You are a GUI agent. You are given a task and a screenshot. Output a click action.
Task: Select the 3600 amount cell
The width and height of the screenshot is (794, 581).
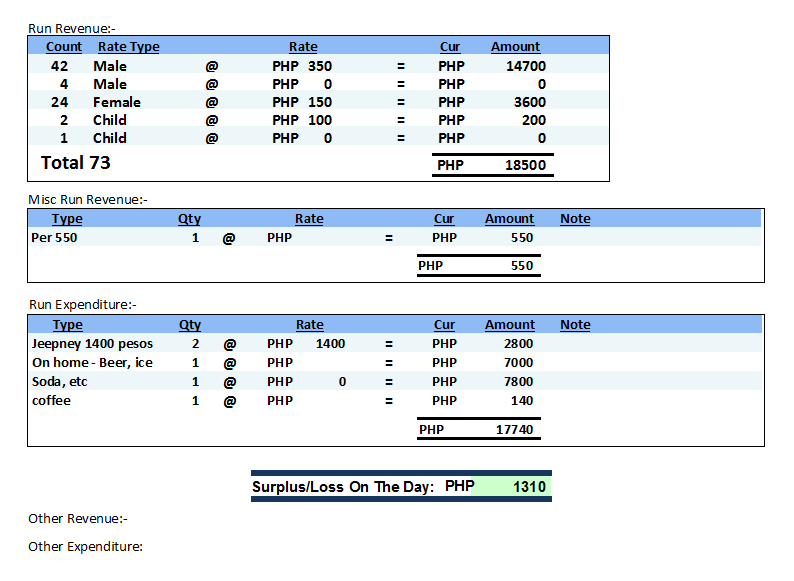coord(529,102)
